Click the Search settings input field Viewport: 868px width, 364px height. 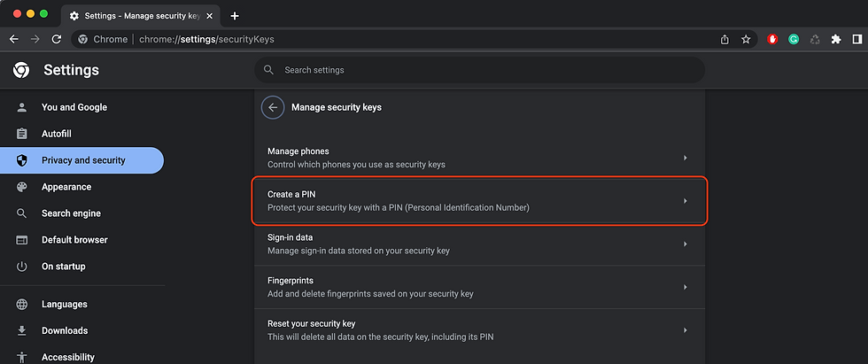tap(479, 70)
